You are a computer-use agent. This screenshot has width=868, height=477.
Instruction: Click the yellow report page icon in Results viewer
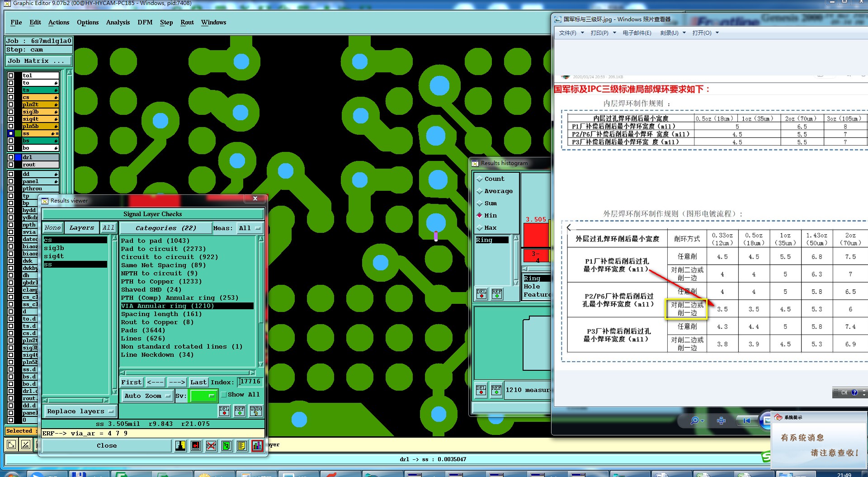tap(241, 446)
